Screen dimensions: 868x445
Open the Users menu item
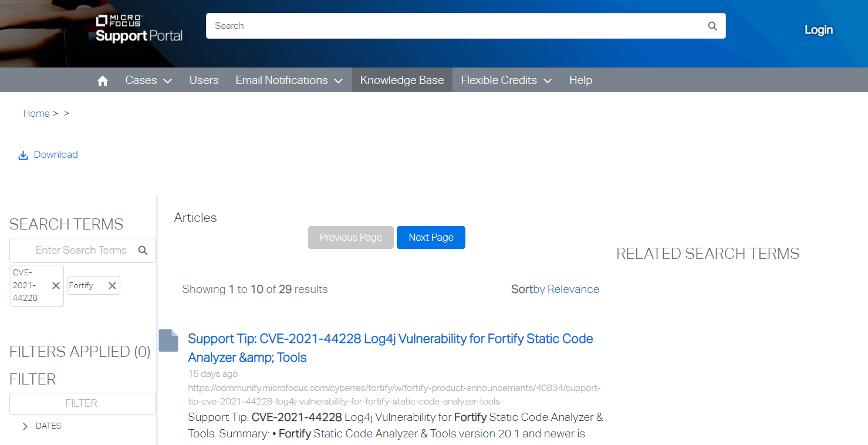204,80
